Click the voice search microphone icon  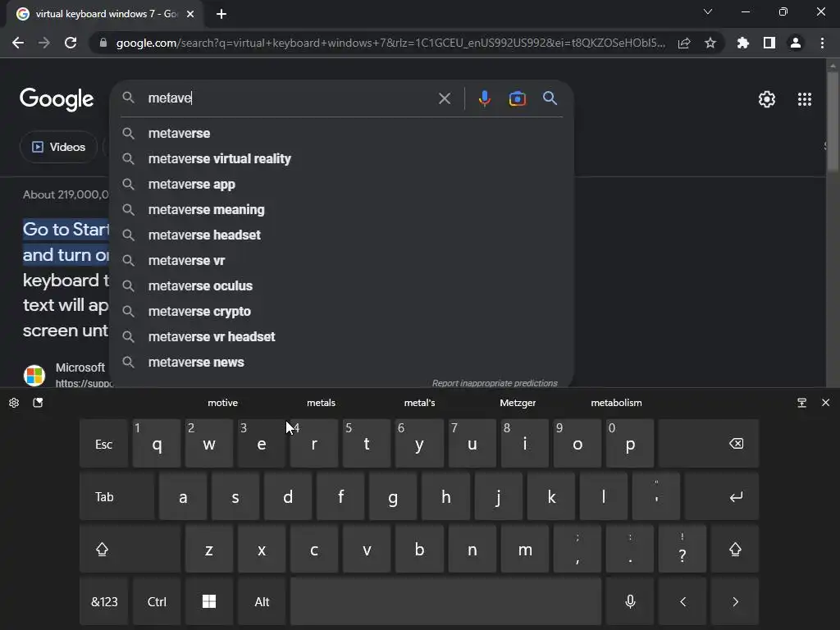[484, 98]
